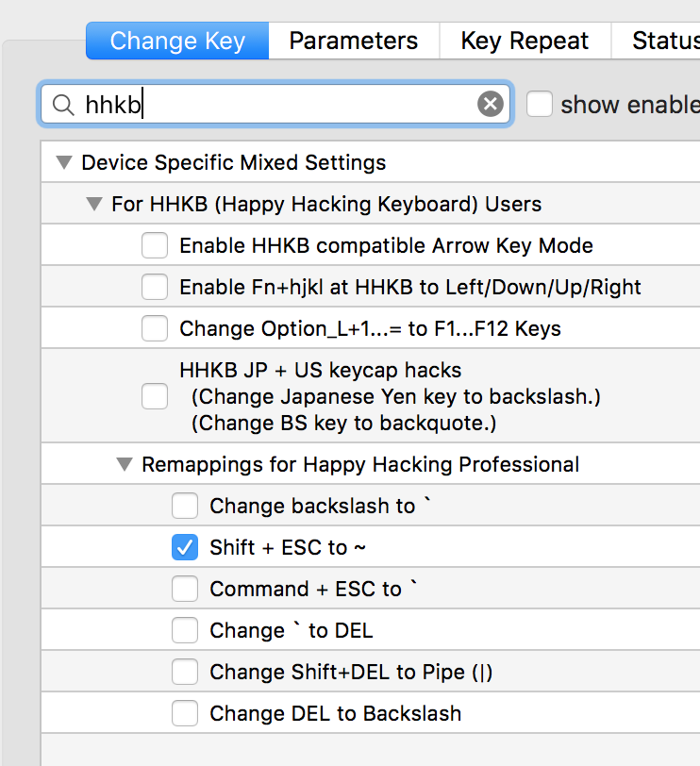Click text 'Change ` to DEL'
Screen dimensions: 700x766
click(292, 631)
